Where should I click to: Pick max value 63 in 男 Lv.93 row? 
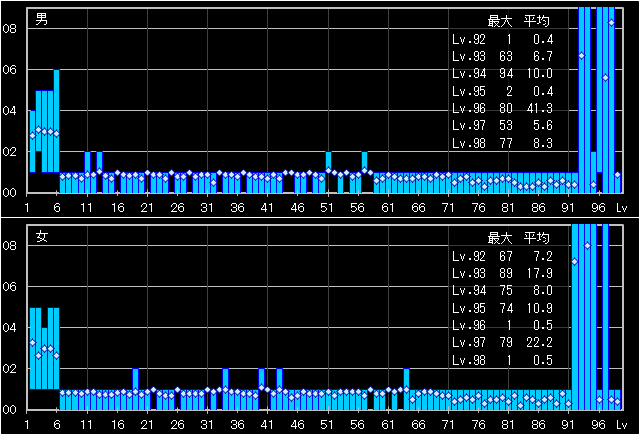point(506,56)
